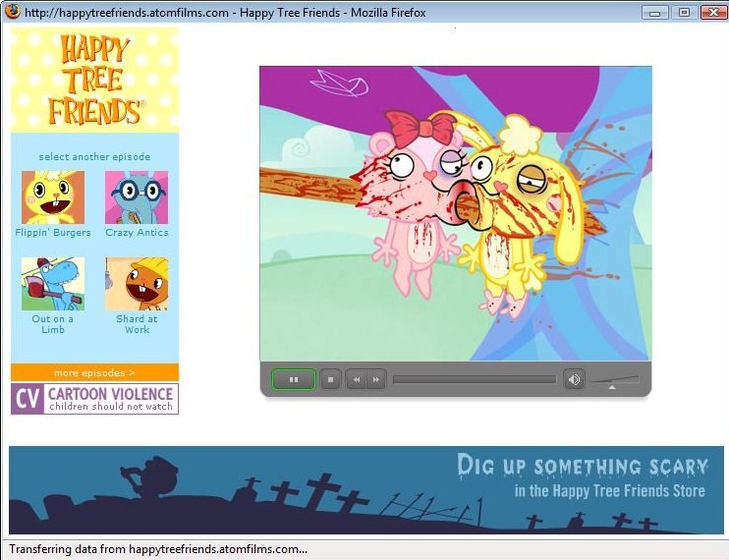The width and height of the screenshot is (729, 560).
Task: Click the Cartoon Violence CV badge
Action: pos(95,399)
